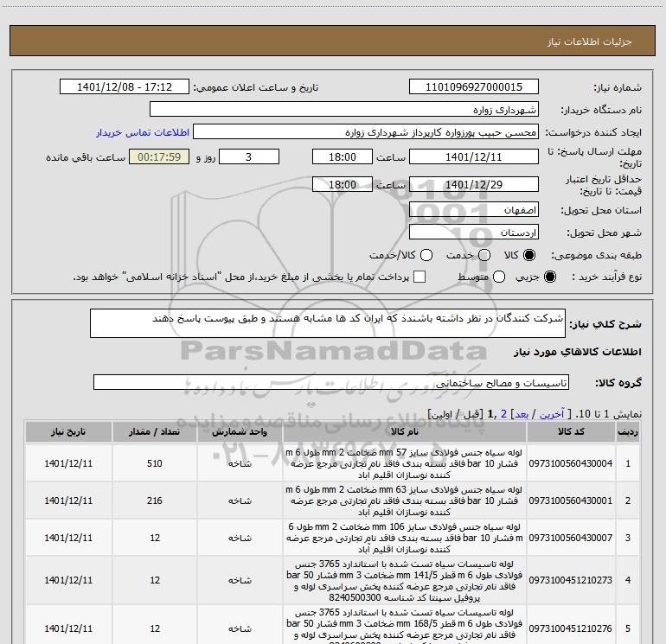Screen dimensions: 666x644
Task: Select متوسط purchase type radio
Action: coord(499,277)
